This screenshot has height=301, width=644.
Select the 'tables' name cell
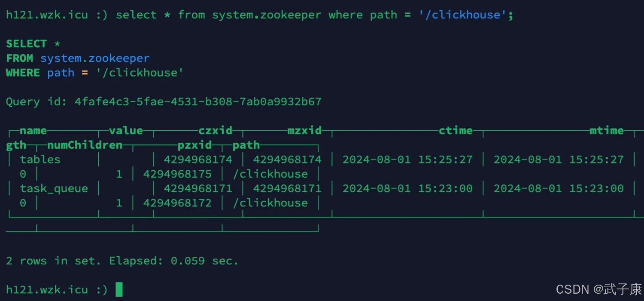tap(40, 160)
